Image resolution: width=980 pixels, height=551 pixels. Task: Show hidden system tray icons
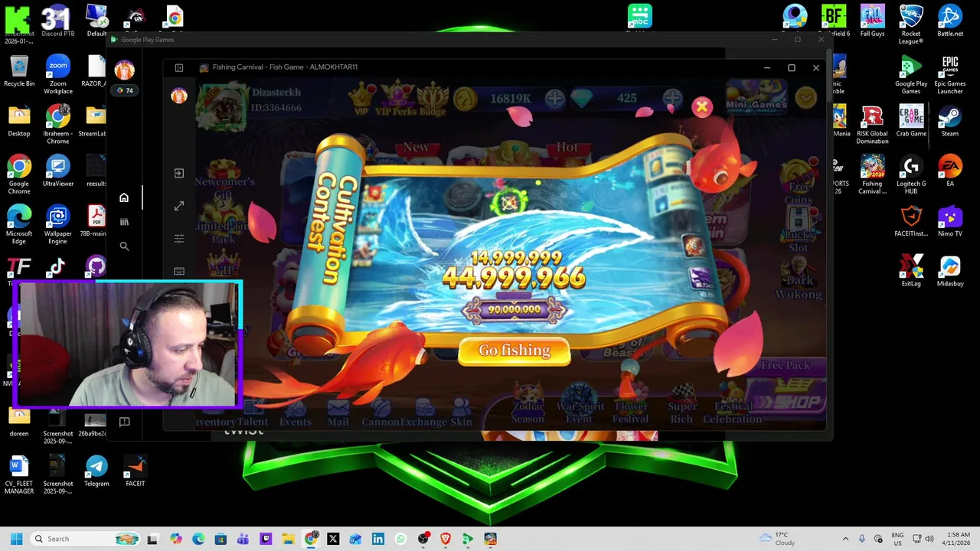click(x=845, y=539)
